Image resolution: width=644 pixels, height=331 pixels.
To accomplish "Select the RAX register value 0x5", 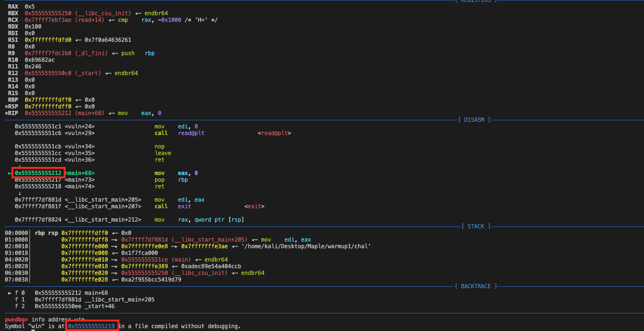I will pos(29,7).
